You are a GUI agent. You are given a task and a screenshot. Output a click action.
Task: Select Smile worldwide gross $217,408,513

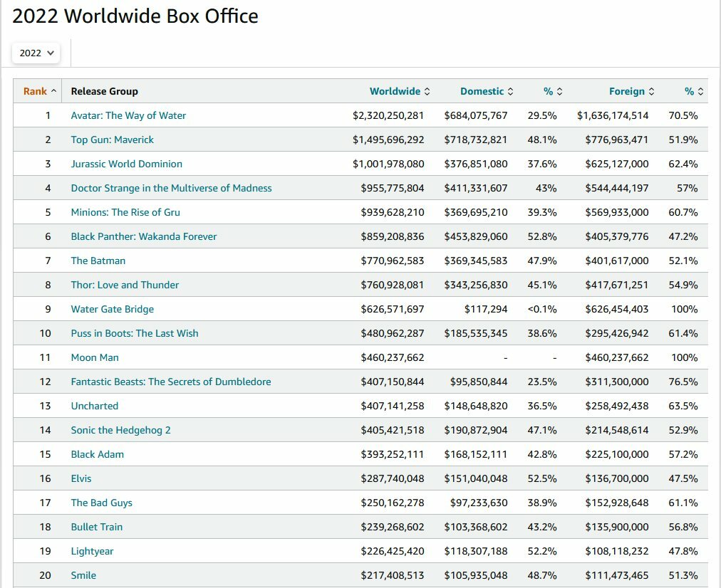click(x=393, y=575)
